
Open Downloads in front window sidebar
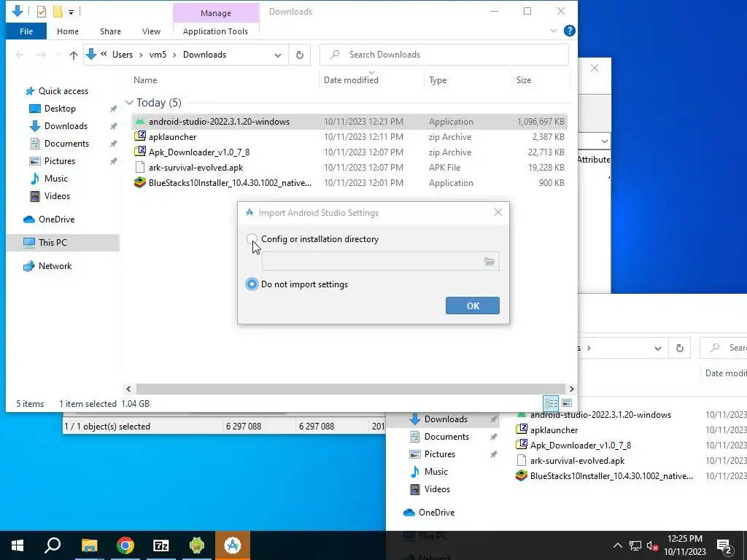pos(66,126)
